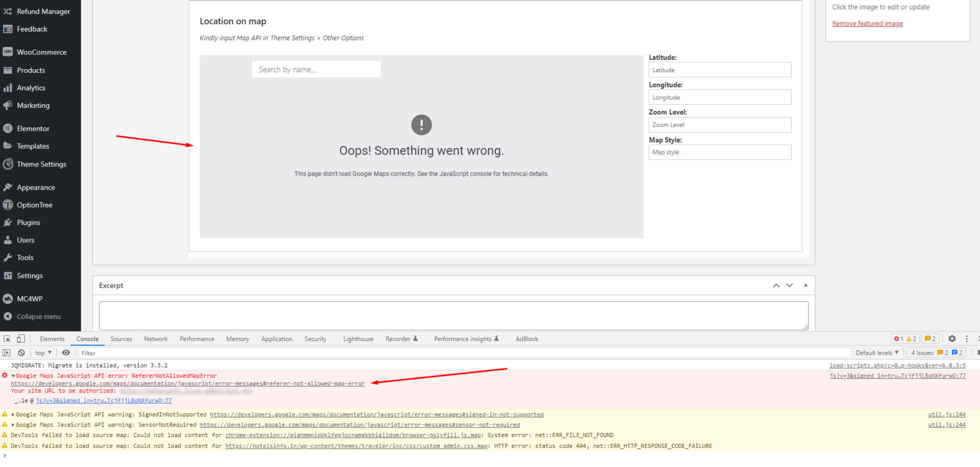
Task: Open DevTools settings gear
Action: pyautogui.click(x=952, y=339)
